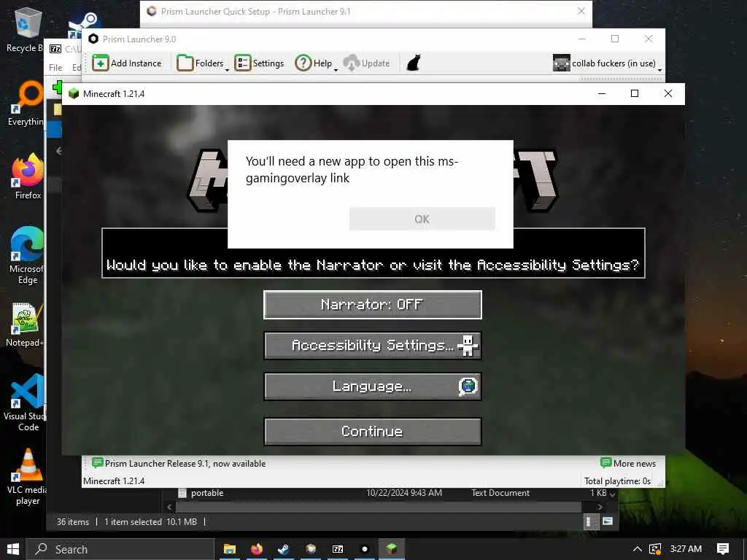Click the security warning tray icon
The height and width of the screenshot is (560, 747).
coord(656,550)
